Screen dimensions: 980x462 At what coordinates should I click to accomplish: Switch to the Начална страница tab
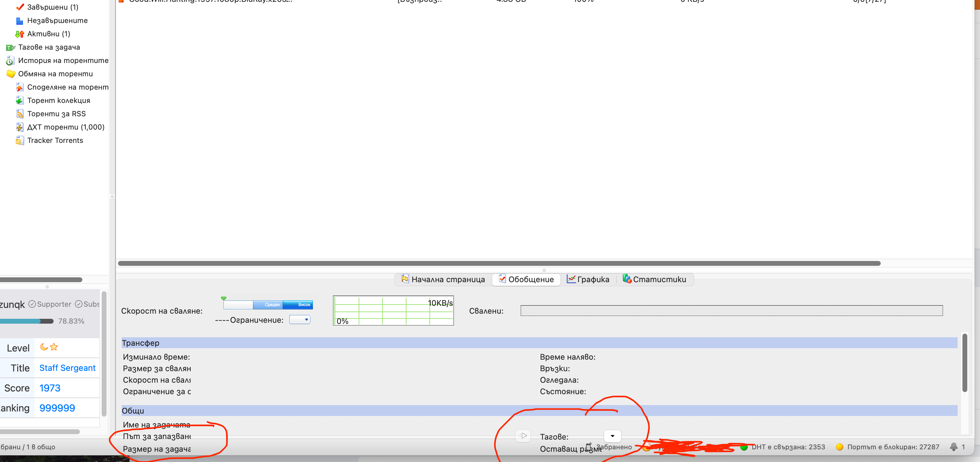pyautogui.click(x=443, y=279)
